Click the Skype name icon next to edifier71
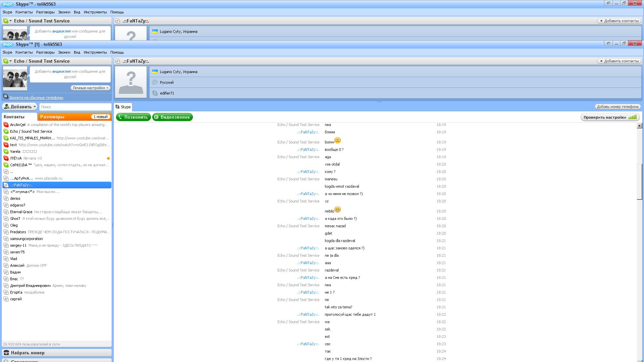The height and width of the screenshot is (362, 644). click(x=155, y=93)
